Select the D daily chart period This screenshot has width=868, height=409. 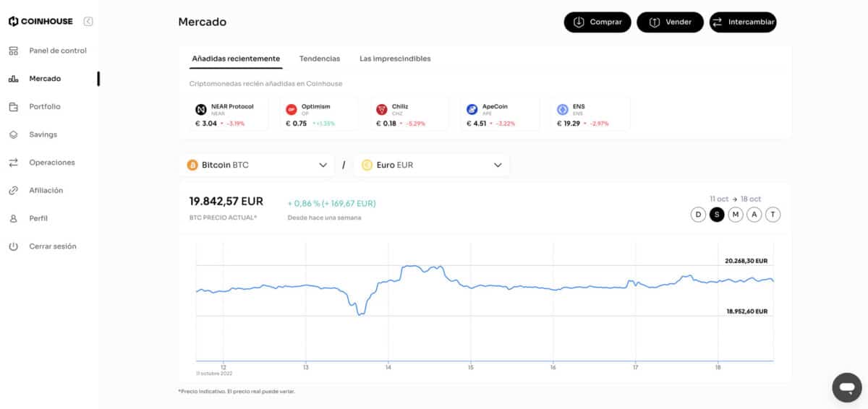pyautogui.click(x=698, y=215)
